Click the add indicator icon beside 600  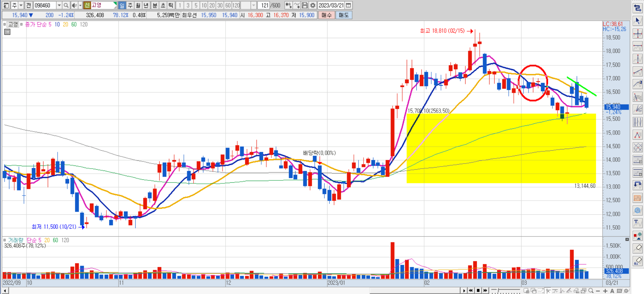click(x=289, y=5)
